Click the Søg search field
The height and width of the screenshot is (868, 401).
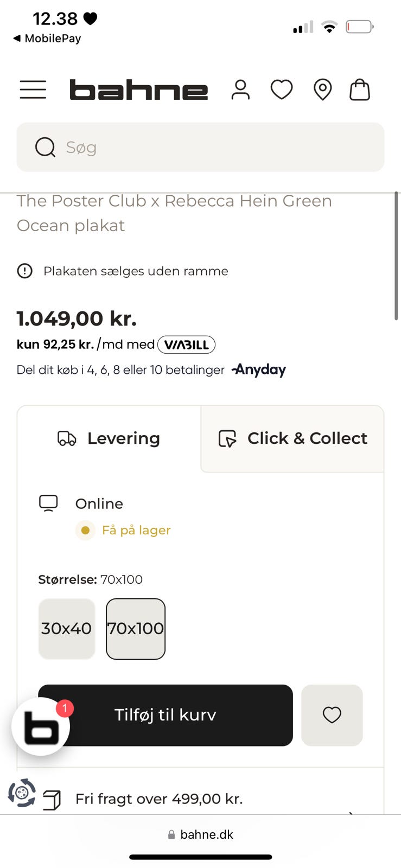click(x=200, y=147)
